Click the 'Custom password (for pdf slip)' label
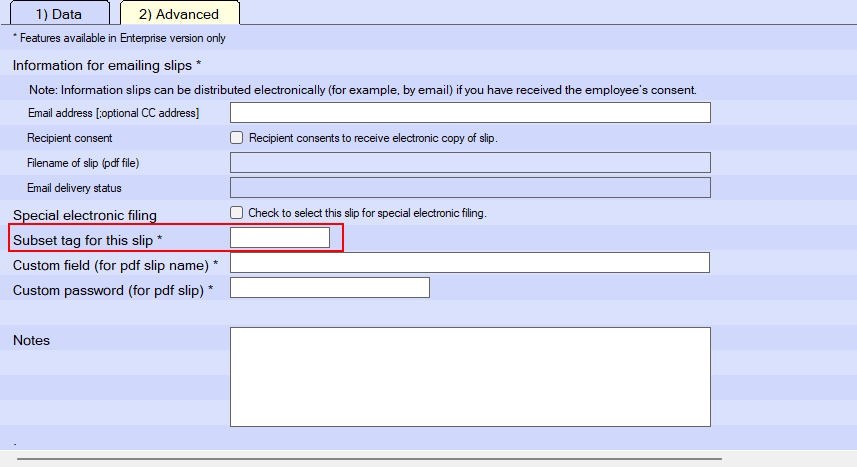857x467 pixels. (x=113, y=290)
